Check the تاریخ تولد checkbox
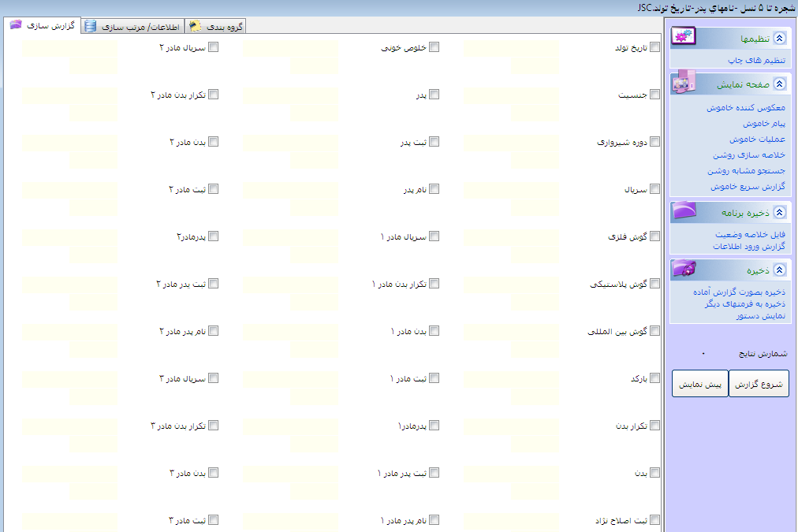The height and width of the screenshot is (532, 798). [655, 47]
